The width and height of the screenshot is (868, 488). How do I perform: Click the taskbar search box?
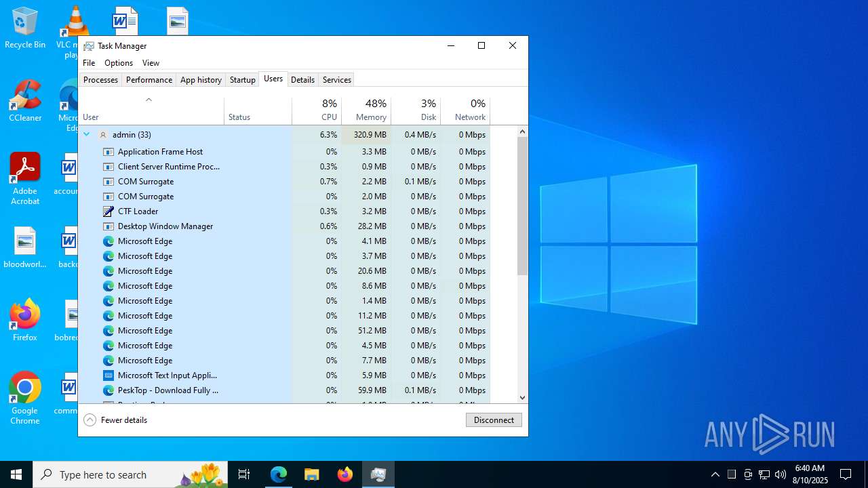click(130, 474)
